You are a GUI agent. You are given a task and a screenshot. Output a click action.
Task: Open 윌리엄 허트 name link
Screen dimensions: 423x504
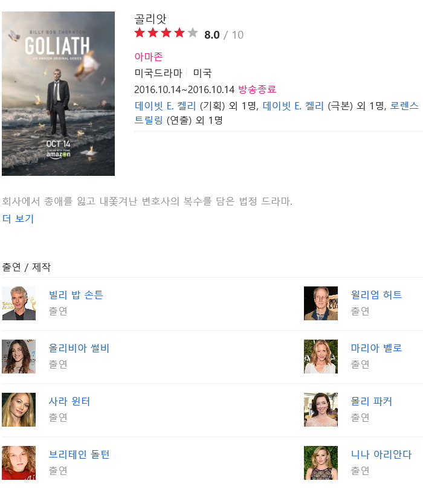click(376, 295)
